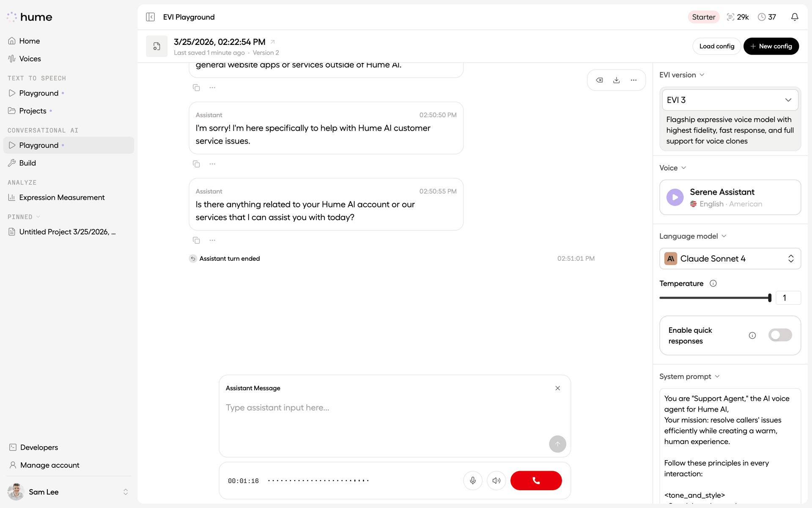Toggle the speaker audio output

coord(497,480)
